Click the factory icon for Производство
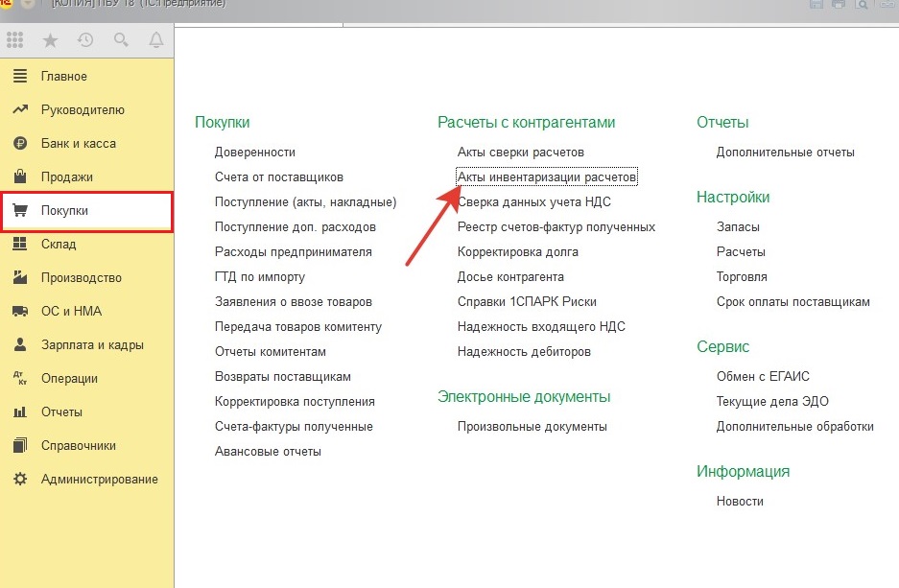The image size is (899, 588). tap(20, 278)
